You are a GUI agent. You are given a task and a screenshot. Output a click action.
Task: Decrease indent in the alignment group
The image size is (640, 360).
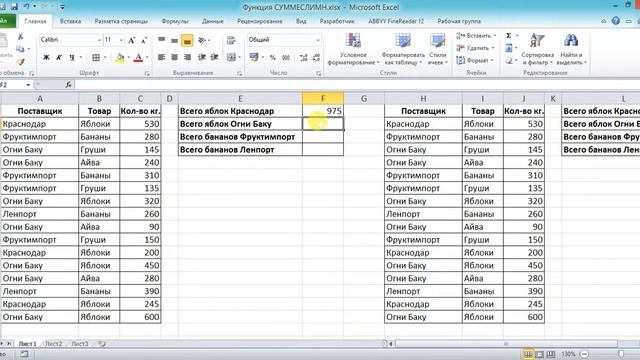202,57
